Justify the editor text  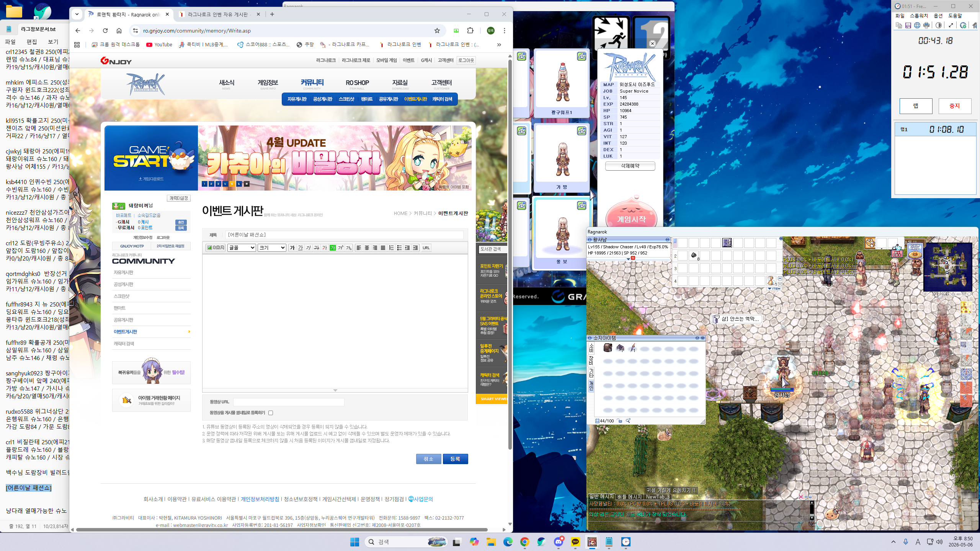pos(383,248)
